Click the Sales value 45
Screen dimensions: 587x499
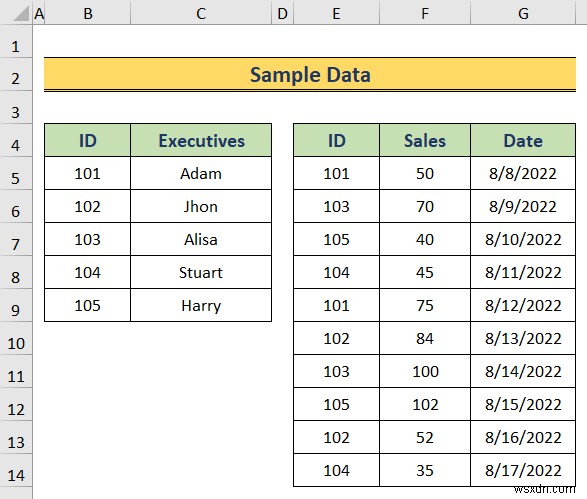click(x=425, y=272)
